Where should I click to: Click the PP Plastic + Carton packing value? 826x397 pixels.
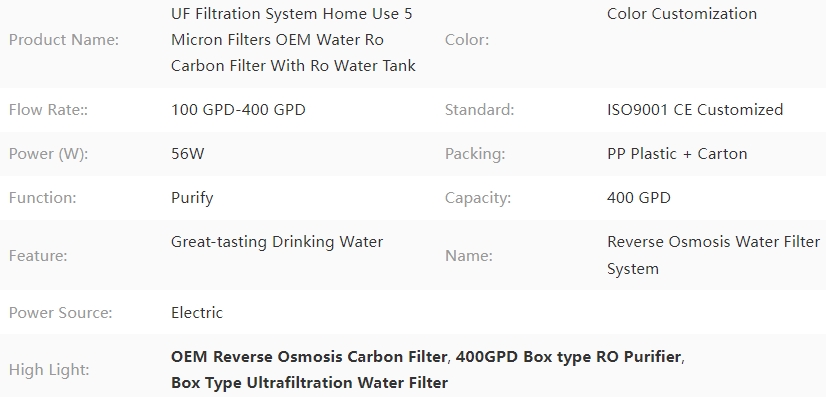(677, 154)
